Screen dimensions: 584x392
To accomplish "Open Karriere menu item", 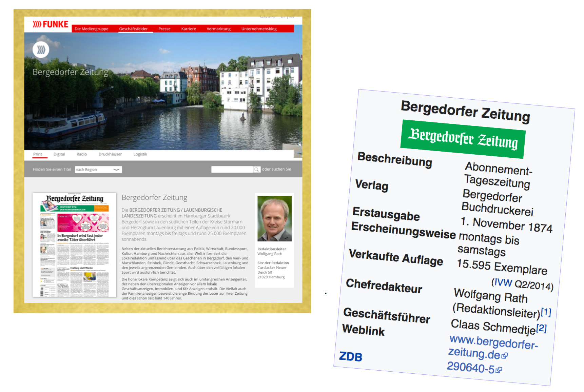I will (189, 29).
